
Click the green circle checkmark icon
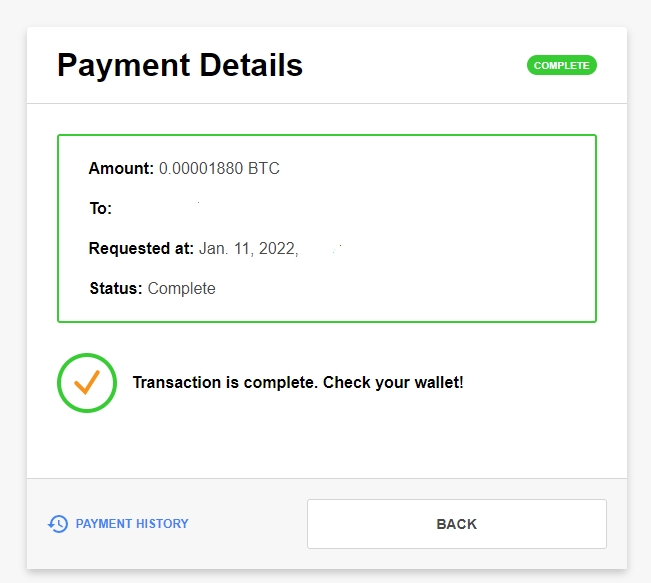click(x=87, y=383)
